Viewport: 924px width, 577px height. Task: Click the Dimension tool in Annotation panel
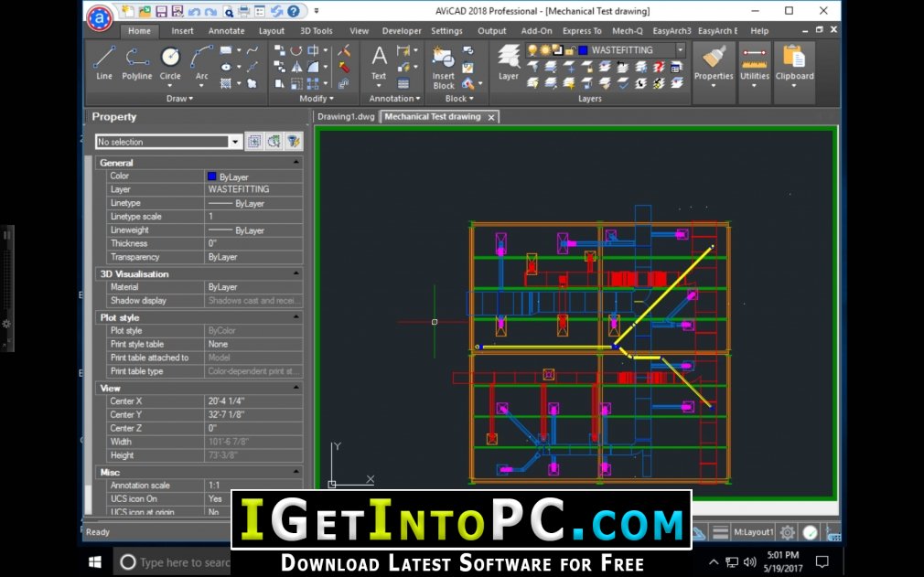403,50
